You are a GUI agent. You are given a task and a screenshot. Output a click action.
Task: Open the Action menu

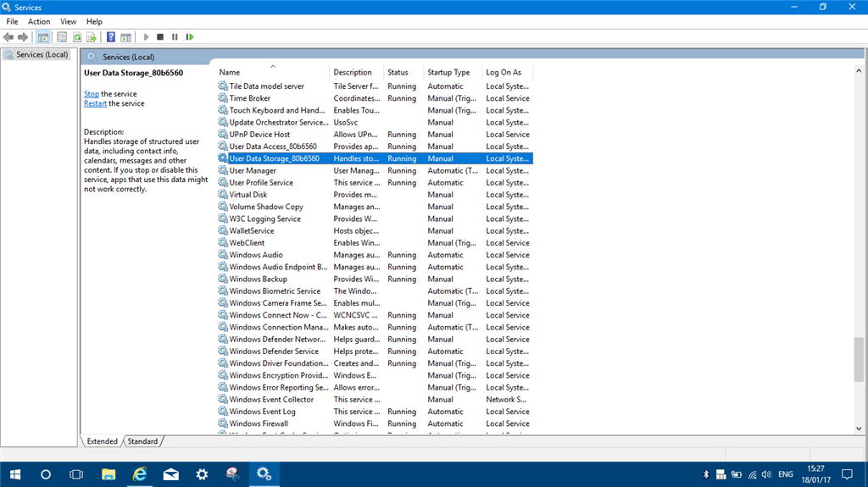(39, 21)
